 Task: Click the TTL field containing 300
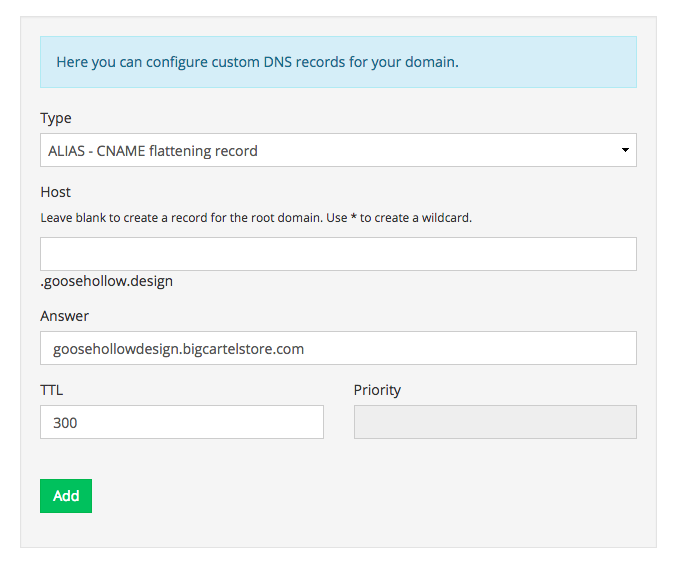[x=182, y=422]
